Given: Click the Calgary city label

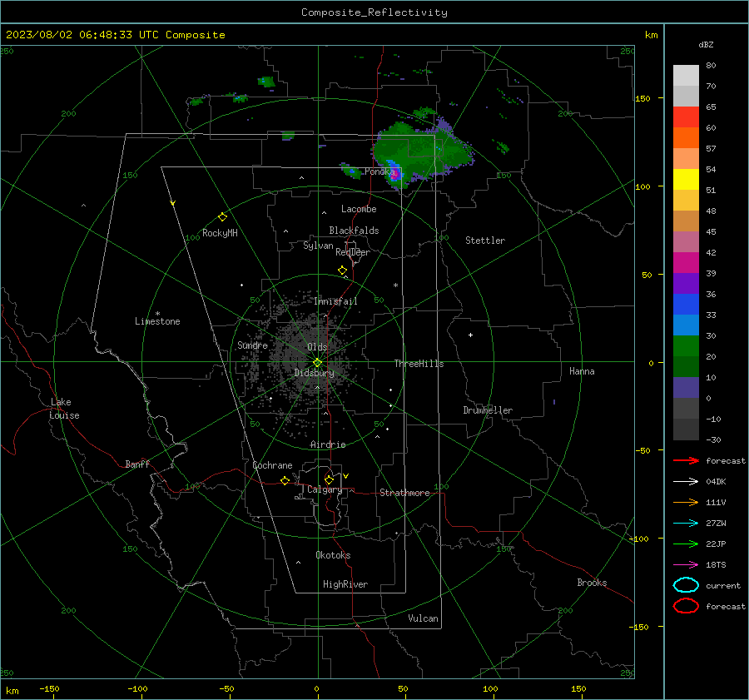Looking at the screenshot, I should 325,489.
